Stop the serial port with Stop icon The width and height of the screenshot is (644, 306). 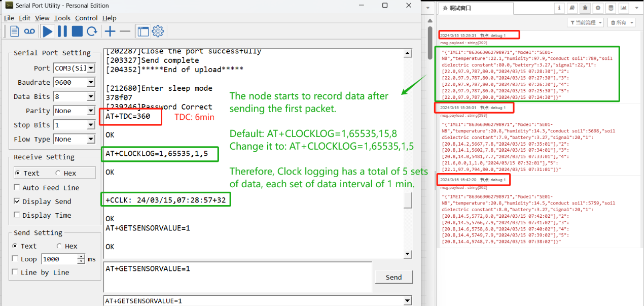pos(77,31)
